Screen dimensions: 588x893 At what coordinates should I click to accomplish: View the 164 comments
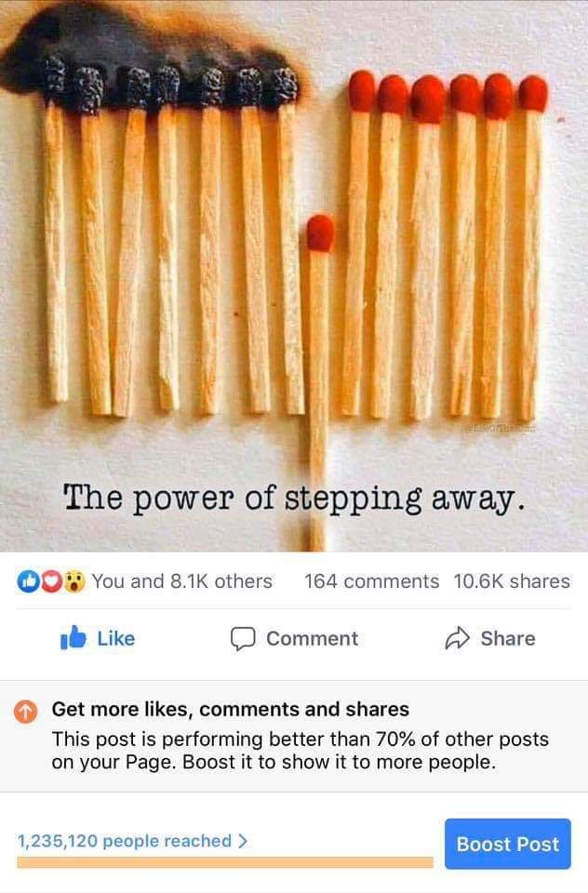point(371,581)
